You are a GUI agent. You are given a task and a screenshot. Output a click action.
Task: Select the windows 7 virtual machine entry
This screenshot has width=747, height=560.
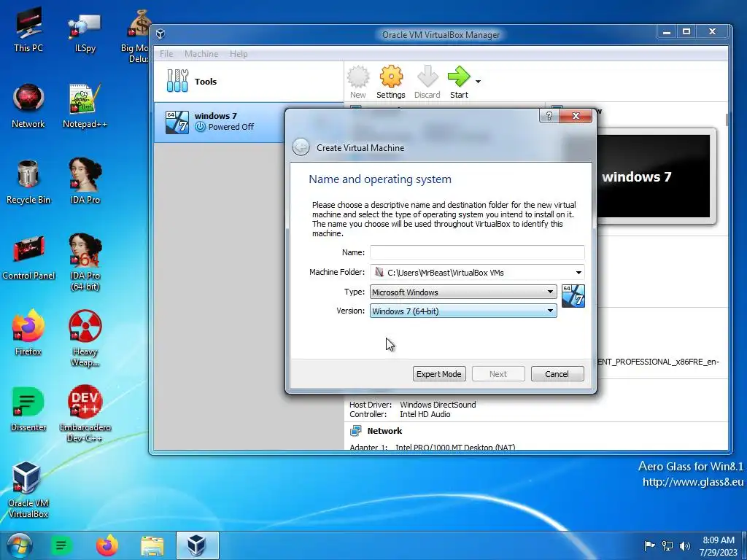(x=219, y=122)
